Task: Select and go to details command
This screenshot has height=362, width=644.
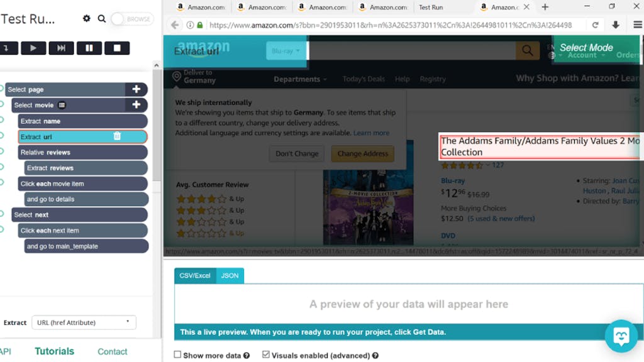Action: 86,199
